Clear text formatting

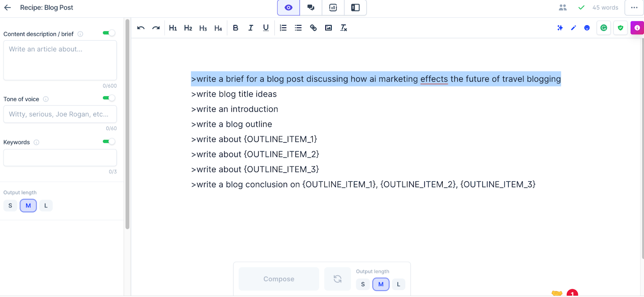344,28
